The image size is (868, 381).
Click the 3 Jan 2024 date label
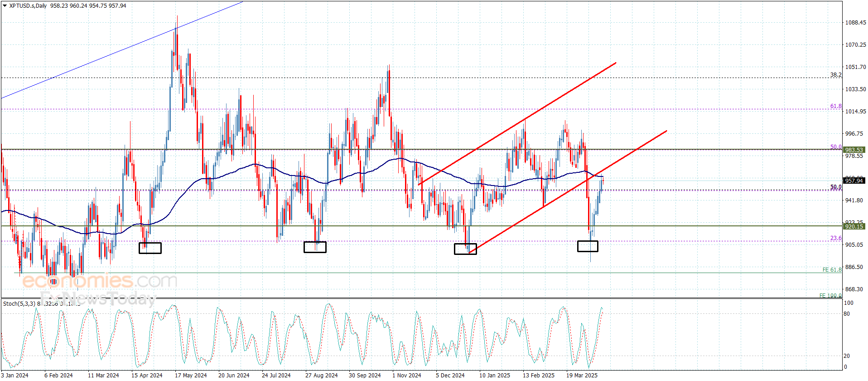pos(14,375)
